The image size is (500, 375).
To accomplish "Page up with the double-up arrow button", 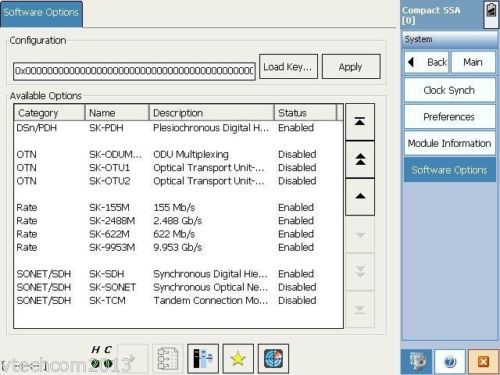I will coord(360,159).
